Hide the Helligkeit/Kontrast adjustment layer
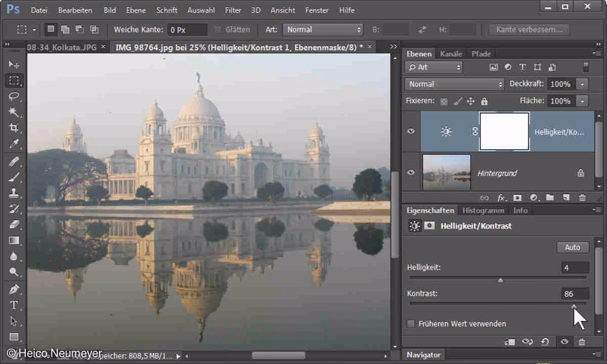The height and width of the screenshot is (364, 607). click(x=411, y=131)
